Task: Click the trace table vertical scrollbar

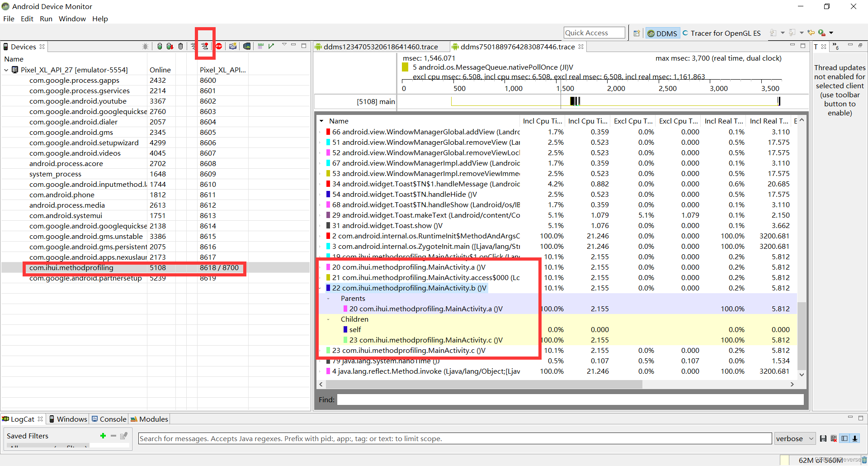Action: 802,336
